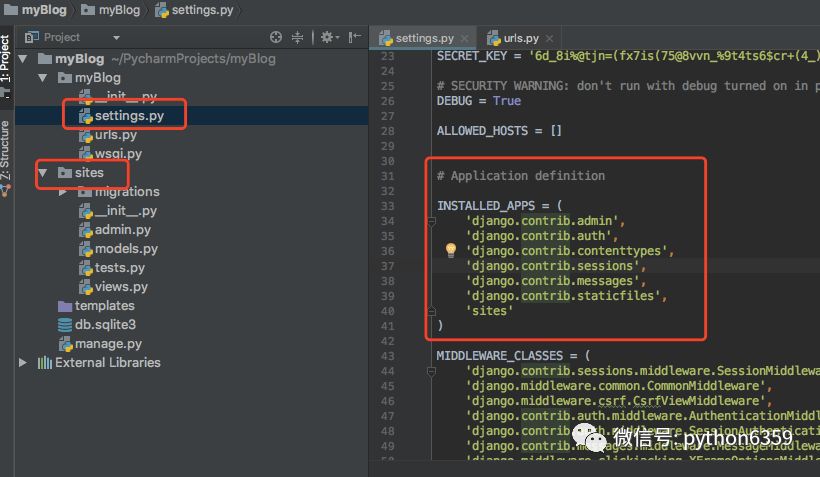Click the collapse all icon in Project panel
Viewport: 820px width, 477px height.
pyautogui.click(x=297, y=37)
